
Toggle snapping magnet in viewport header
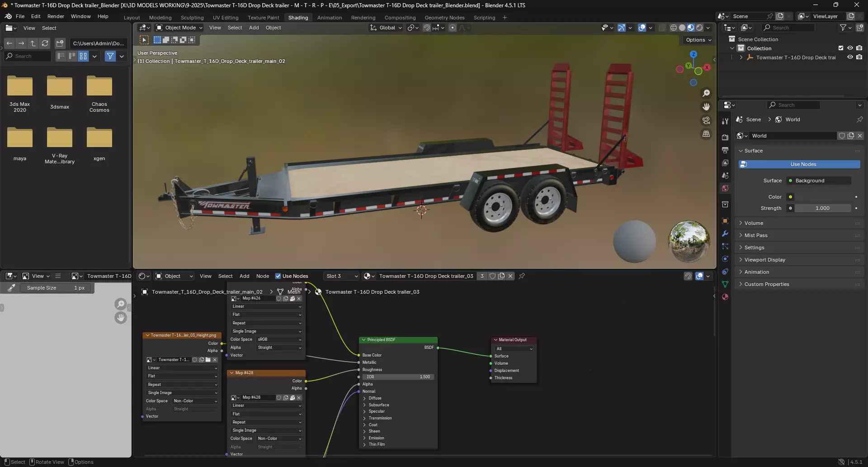[x=426, y=28]
